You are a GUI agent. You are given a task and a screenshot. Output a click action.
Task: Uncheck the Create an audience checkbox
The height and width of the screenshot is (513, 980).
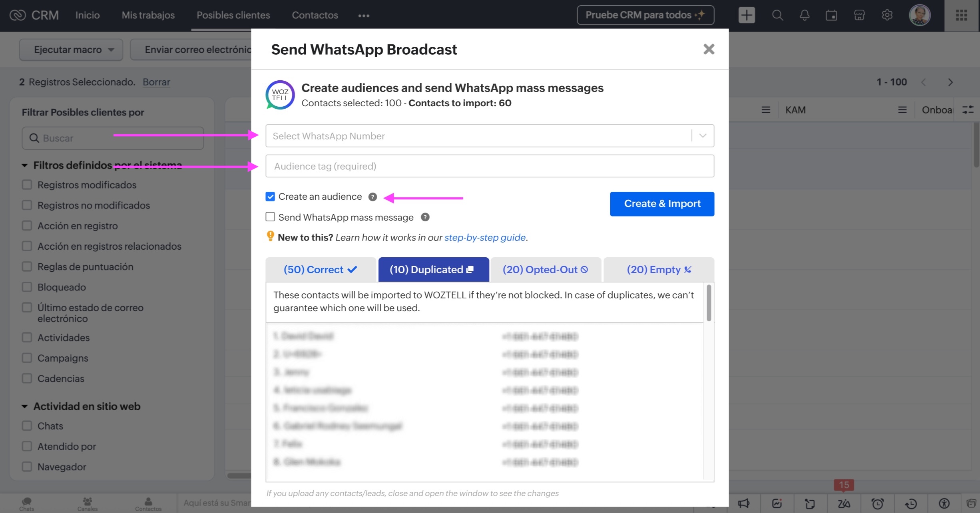[x=270, y=197]
